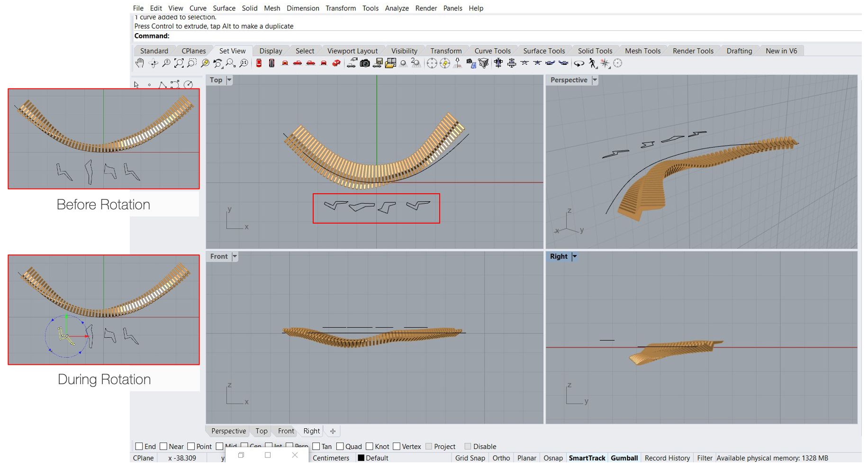The height and width of the screenshot is (468, 868).
Task: Open the Right viewport dropdown arrow
Action: coord(575,256)
